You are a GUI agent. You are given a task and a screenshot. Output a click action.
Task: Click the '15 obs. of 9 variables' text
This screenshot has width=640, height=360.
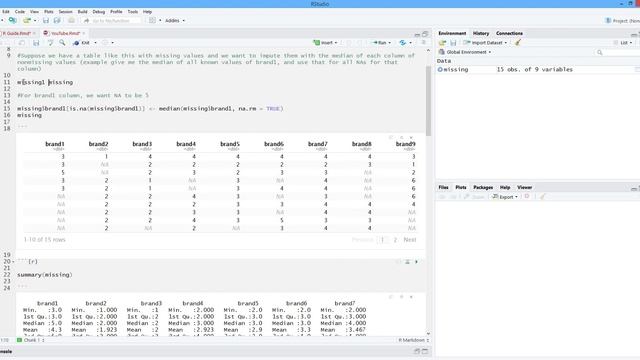534,69
